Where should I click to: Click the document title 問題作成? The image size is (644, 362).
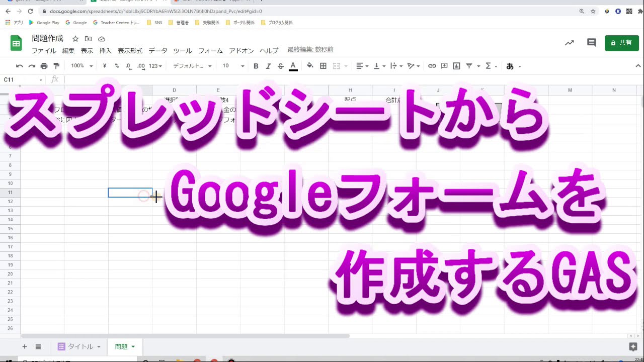pyautogui.click(x=48, y=39)
